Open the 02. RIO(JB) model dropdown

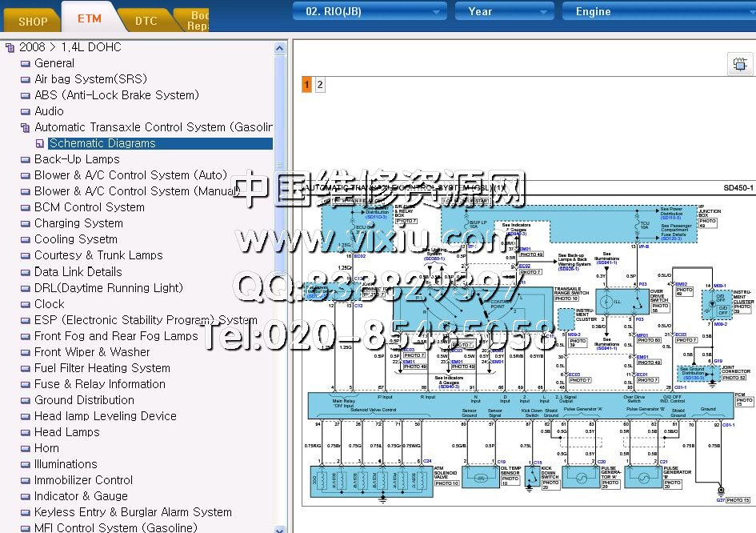[x=369, y=11]
